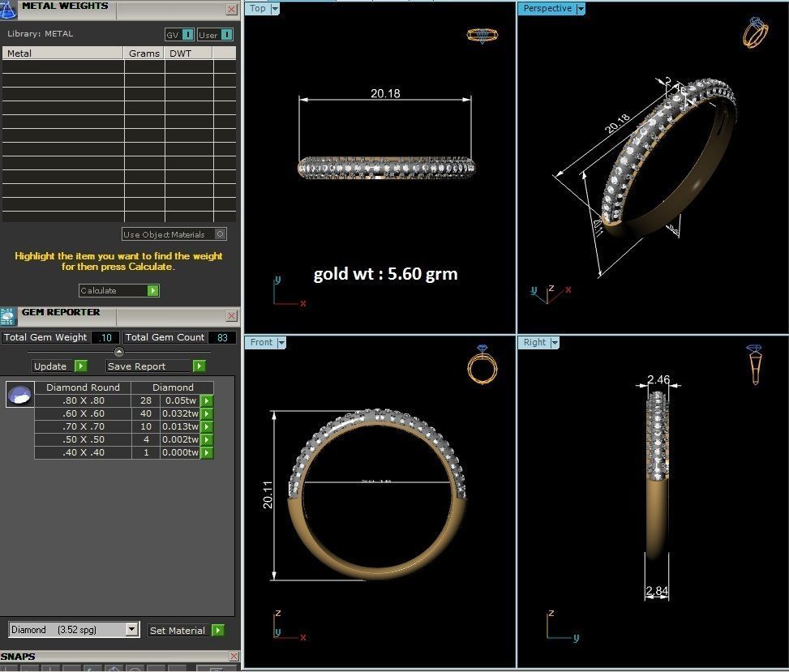Click the 2.84 dimension in Right view

point(657,591)
